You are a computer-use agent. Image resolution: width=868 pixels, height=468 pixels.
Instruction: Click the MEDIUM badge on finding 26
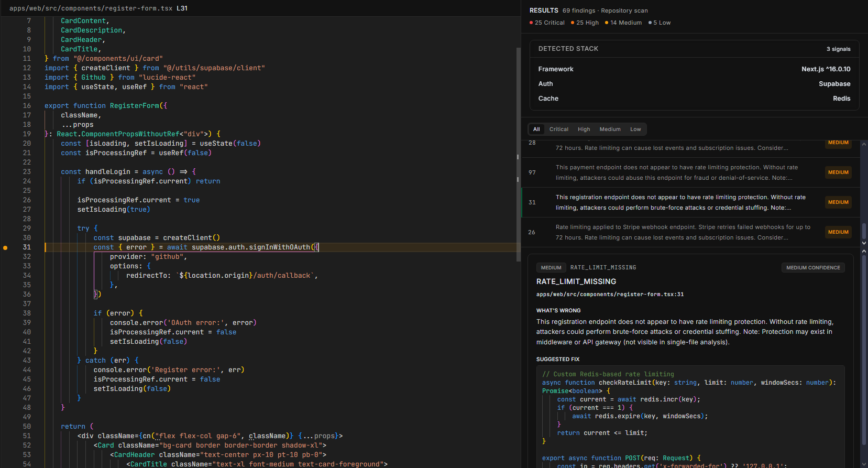(x=838, y=232)
